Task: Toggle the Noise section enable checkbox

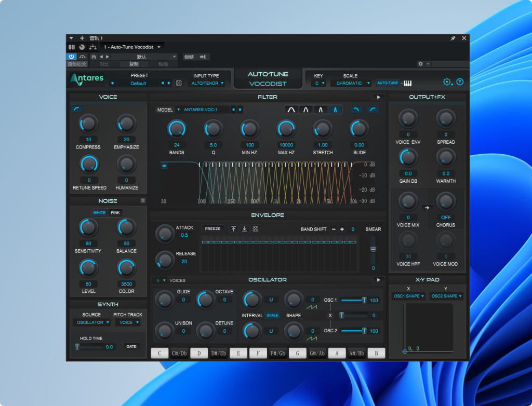Action: [x=143, y=201]
